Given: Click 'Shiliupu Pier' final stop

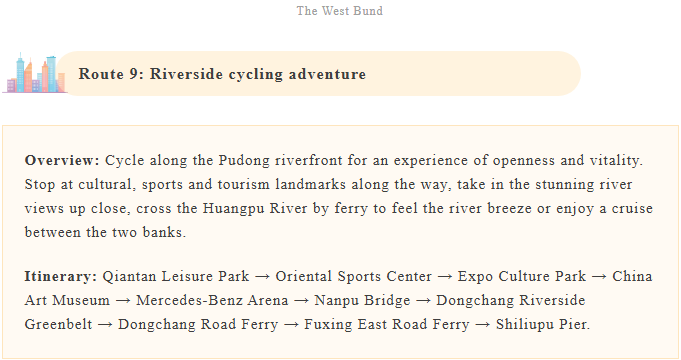Looking at the screenshot, I should (x=541, y=324).
